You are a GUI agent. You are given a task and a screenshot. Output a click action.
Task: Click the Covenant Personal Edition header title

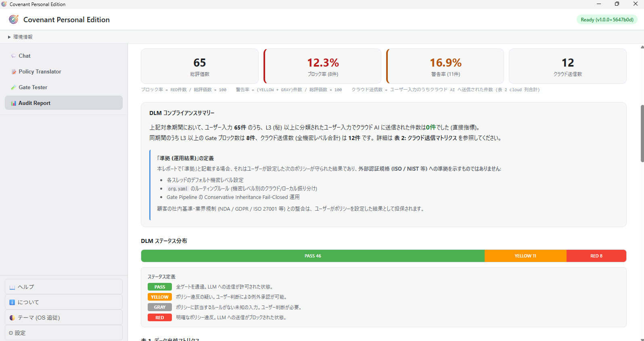point(67,19)
